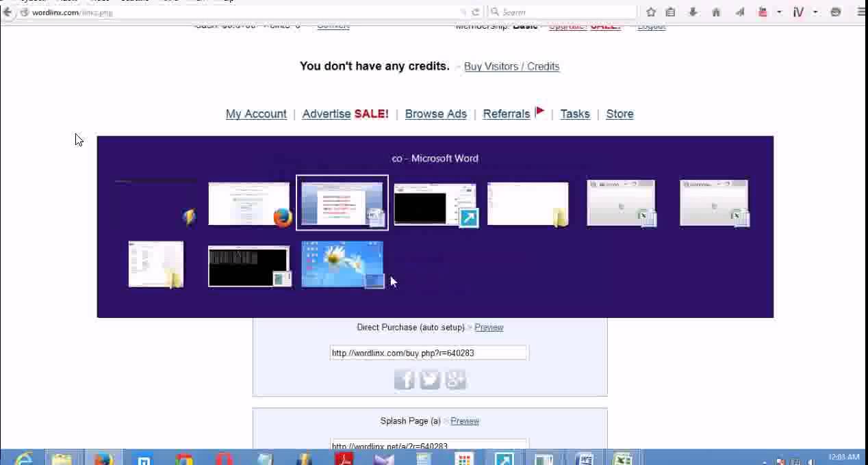Viewport: 868px width, 465px height.
Task: Preview Splash Page (a)
Action: [465, 421]
